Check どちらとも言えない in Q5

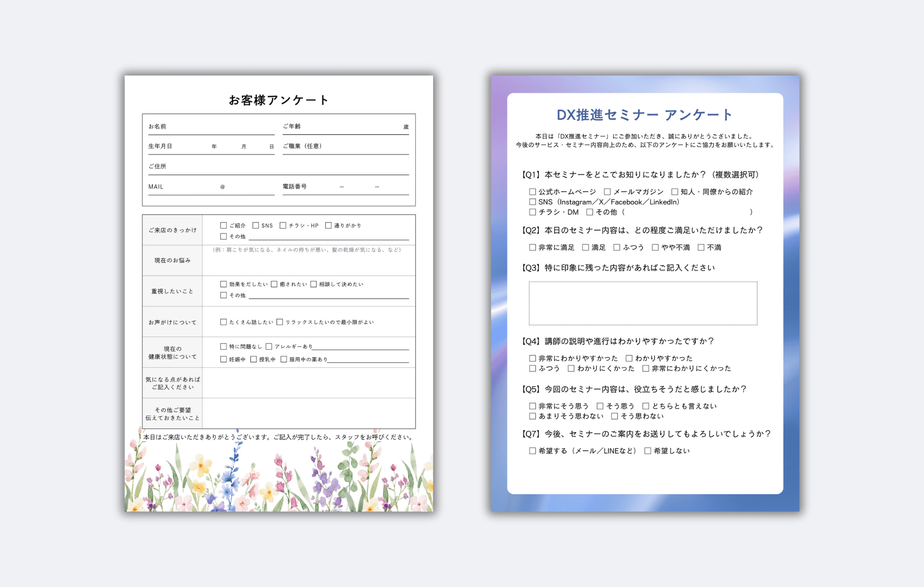(646, 406)
